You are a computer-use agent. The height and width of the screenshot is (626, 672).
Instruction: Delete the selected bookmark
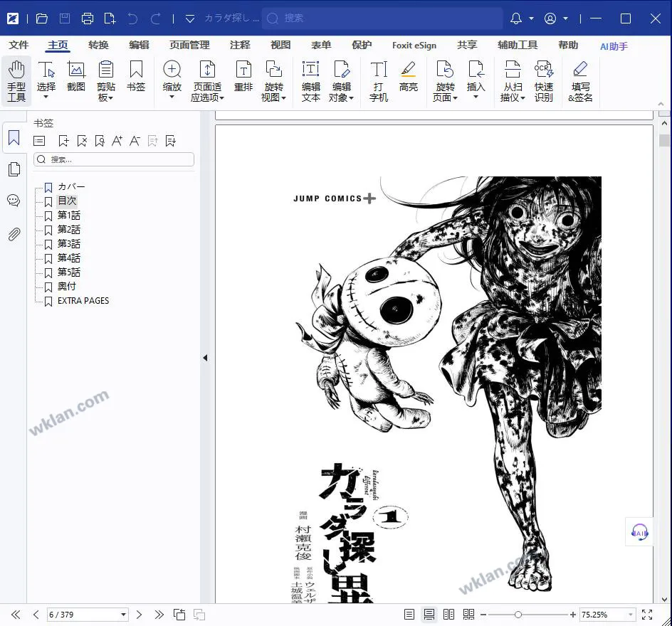pyautogui.click(x=82, y=140)
